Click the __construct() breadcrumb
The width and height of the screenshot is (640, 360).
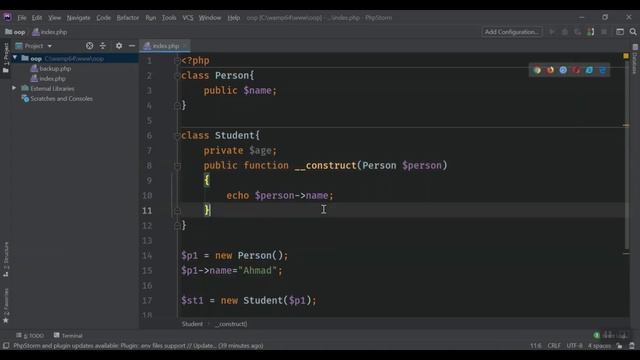(231, 324)
